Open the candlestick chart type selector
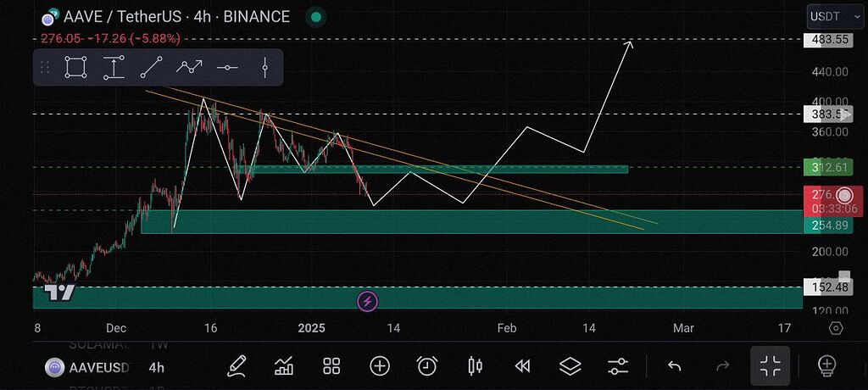Screen dimensions: 868x390 tap(475, 366)
